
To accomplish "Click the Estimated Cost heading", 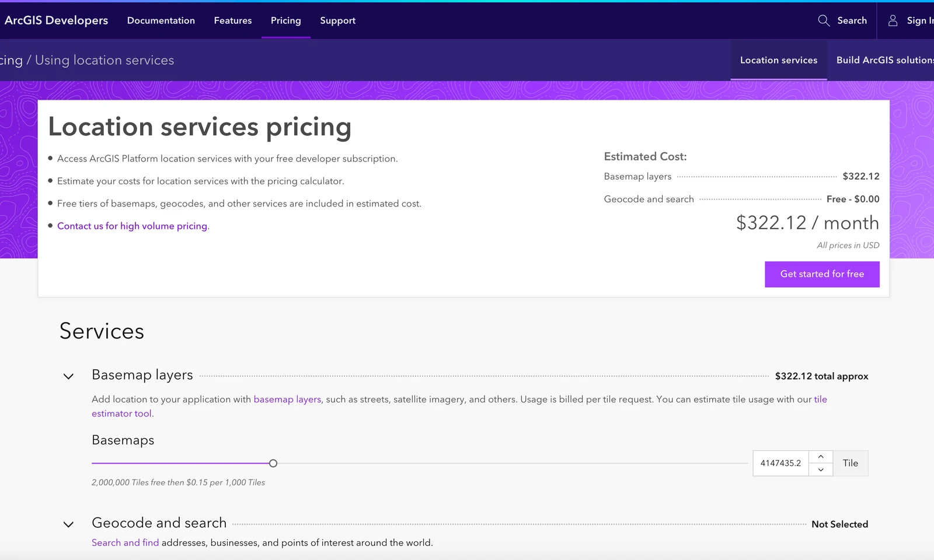I will point(645,156).
